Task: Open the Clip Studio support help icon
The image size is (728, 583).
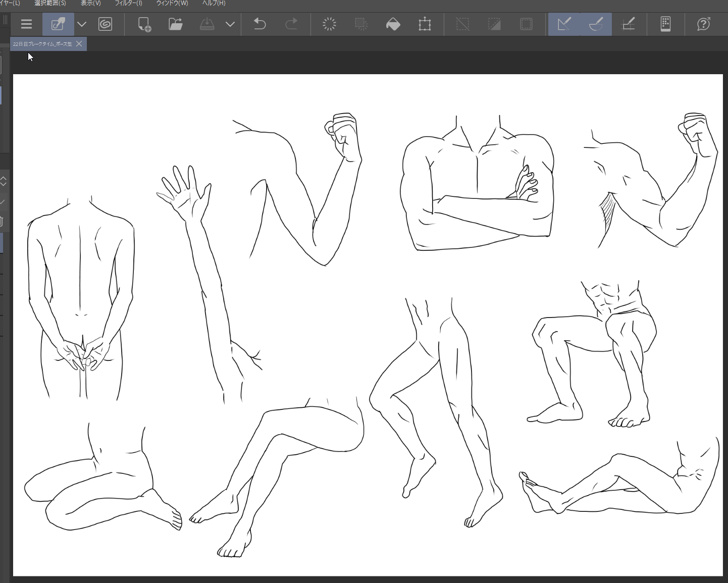Action: (703, 24)
